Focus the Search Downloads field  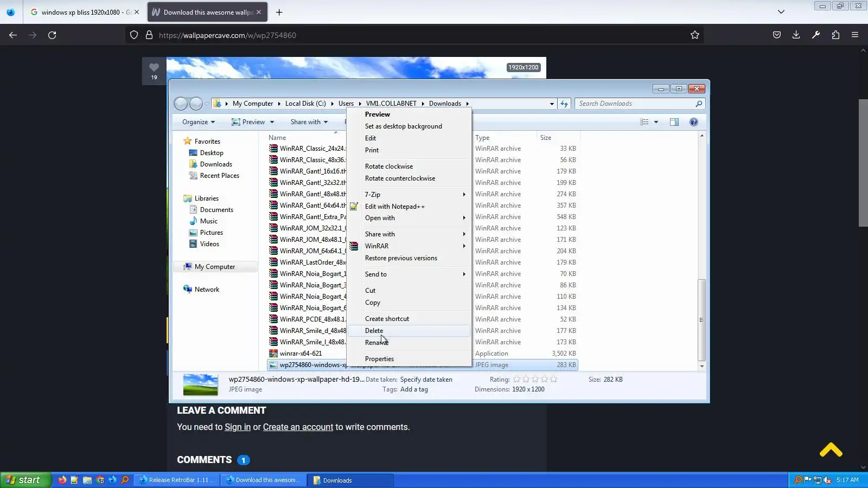tap(635, 104)
